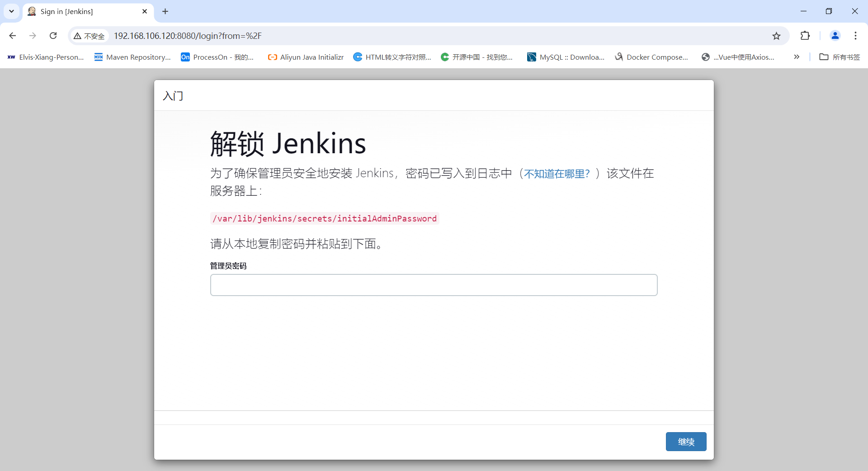Open Elvis-Xiang-Person bookmark
This screenshot has height=471, width=868.
[46, 57]
